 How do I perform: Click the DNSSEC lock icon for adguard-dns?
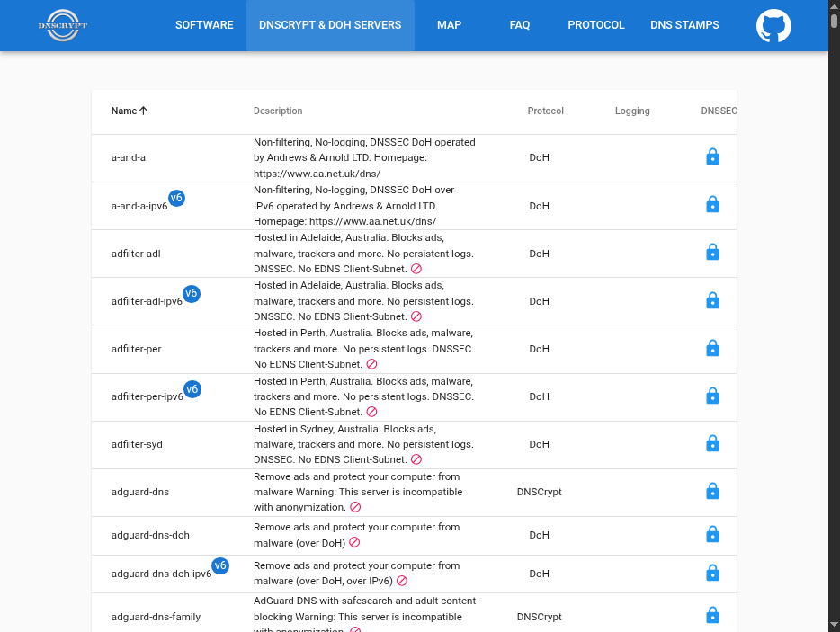(712, 491)
